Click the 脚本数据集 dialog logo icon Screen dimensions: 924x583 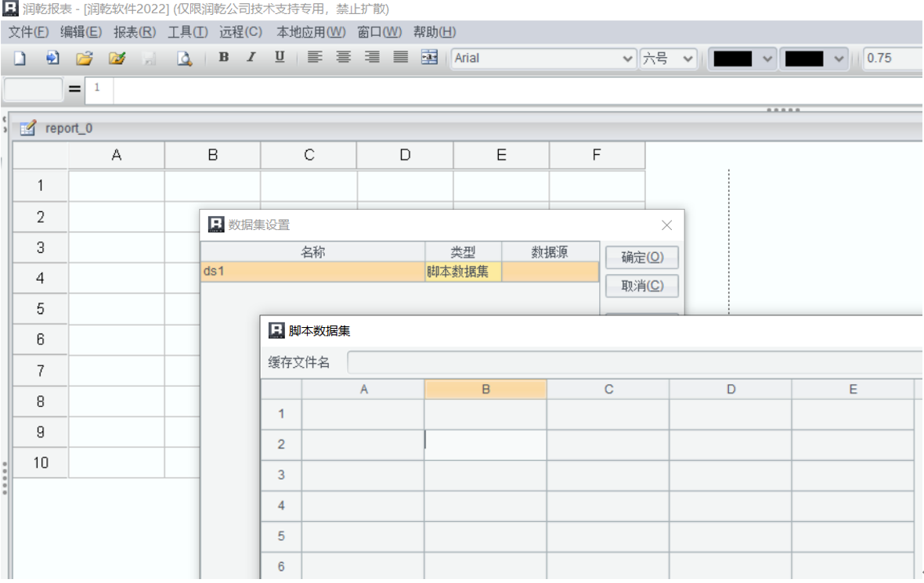click(276, 330)
